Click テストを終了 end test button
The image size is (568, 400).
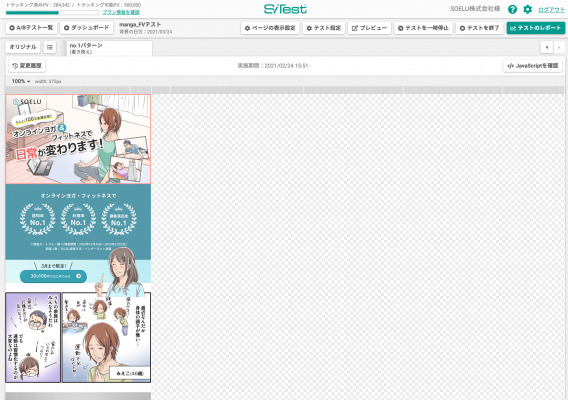(479, 28)
